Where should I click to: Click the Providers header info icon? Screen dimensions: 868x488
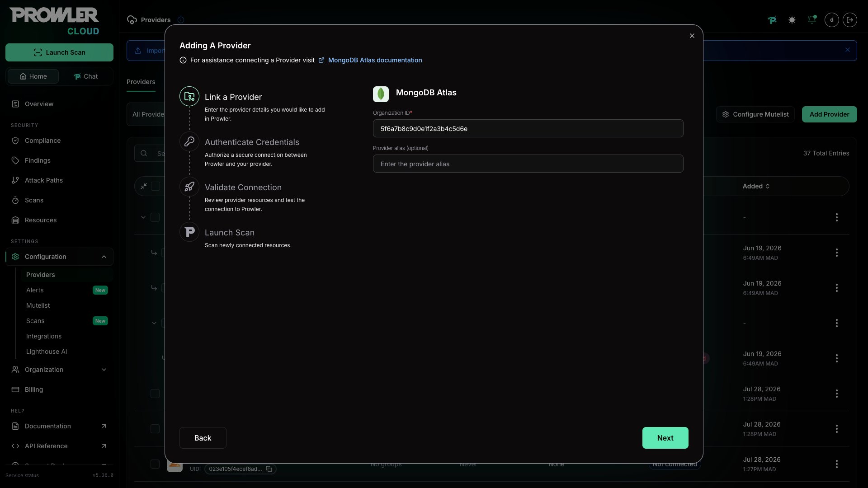(181, 20)
